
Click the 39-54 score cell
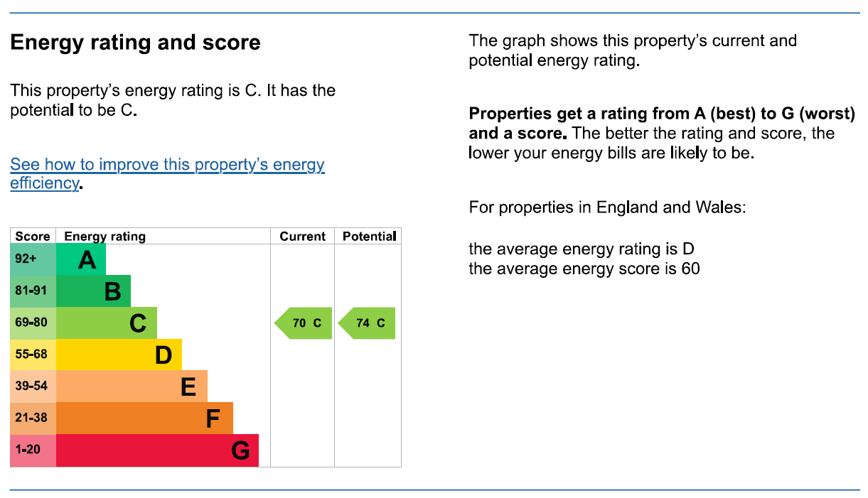[x=33, y=386]
